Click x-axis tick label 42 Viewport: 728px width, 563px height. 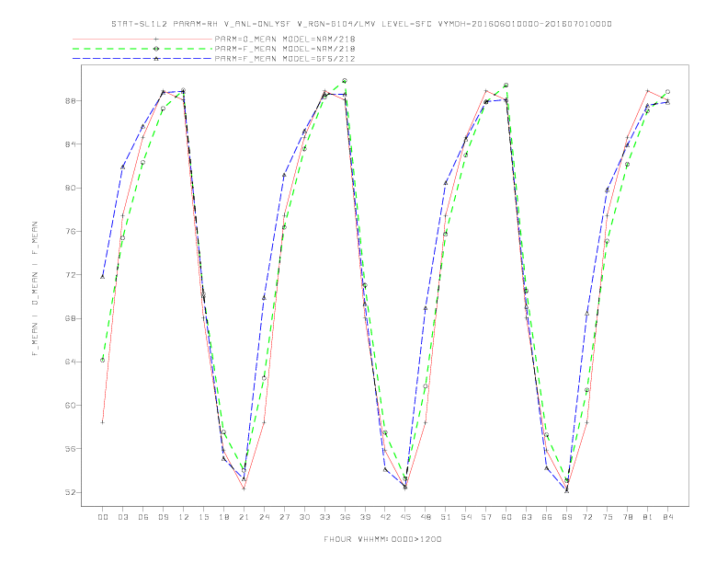click(x=385, y=517)
